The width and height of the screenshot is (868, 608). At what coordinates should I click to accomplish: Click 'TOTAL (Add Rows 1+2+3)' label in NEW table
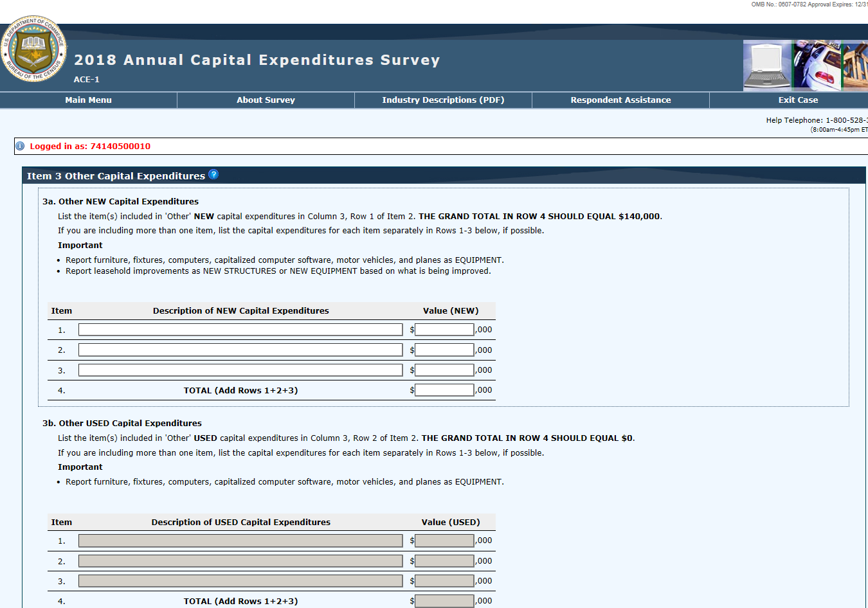[240, 391]
